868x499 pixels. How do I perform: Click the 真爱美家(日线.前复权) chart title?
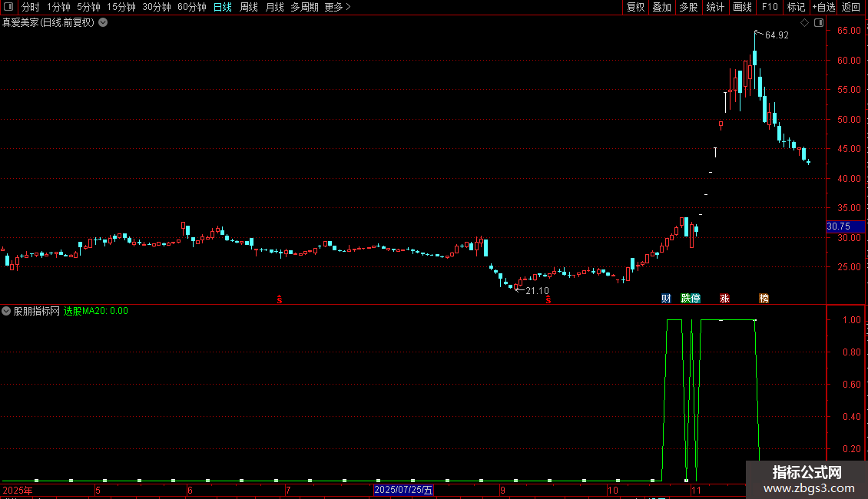coord(48,23)
